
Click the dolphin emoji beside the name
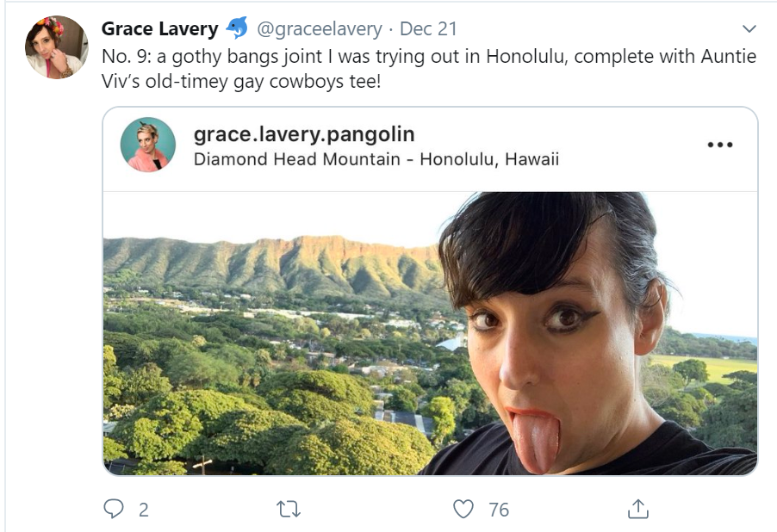click(236, 28)
